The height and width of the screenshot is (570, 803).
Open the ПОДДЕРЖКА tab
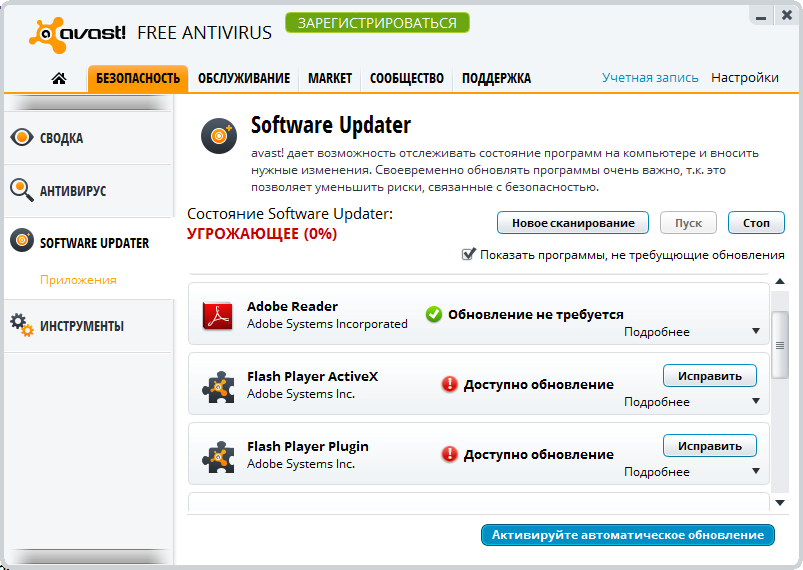pos(496,79)
